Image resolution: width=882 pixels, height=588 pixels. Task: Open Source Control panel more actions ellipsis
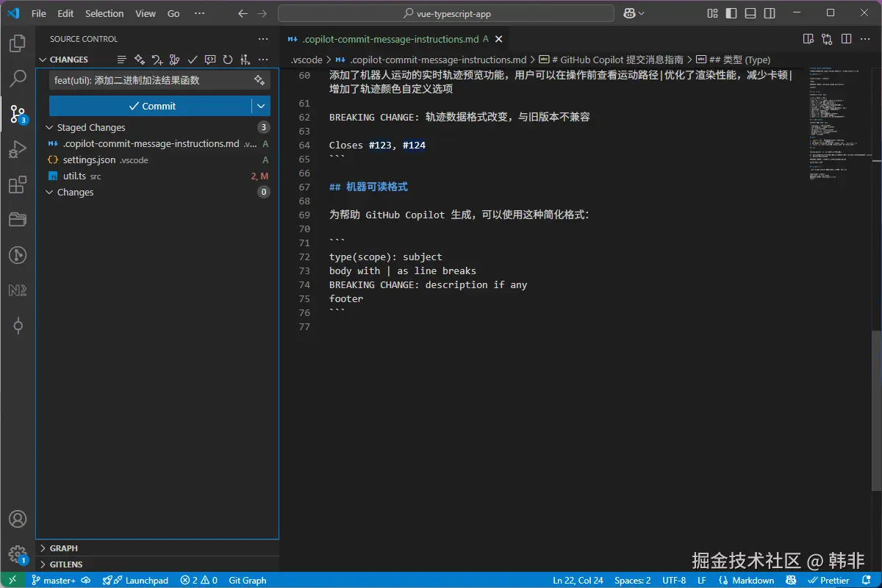(x=263, y=39)
